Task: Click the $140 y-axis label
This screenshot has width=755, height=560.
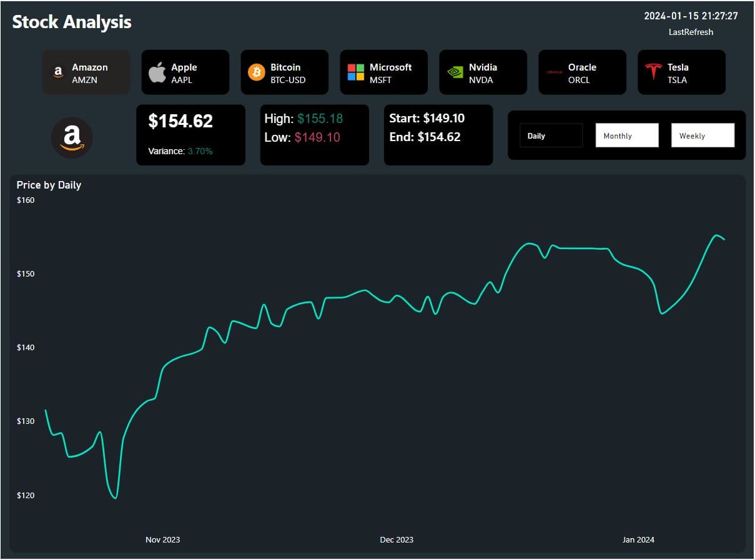Action: point(26,348)
